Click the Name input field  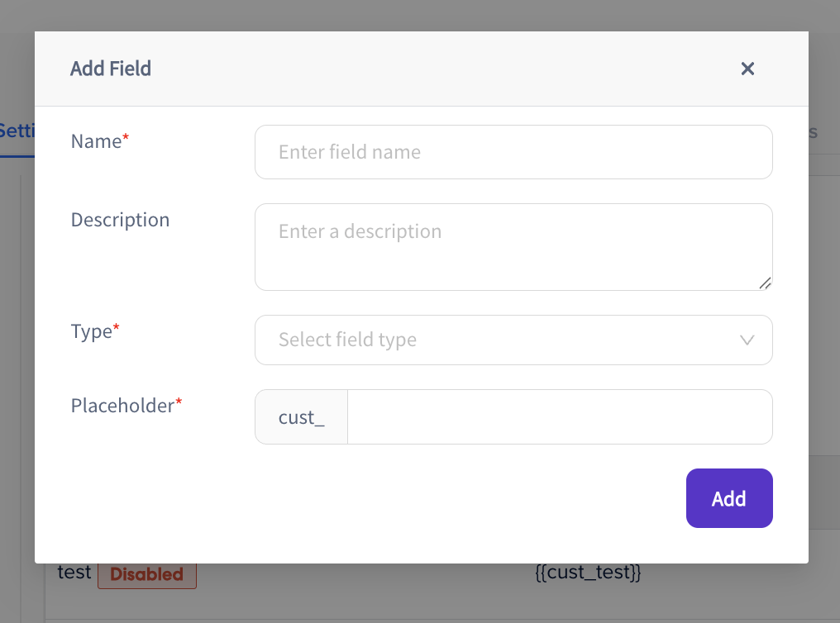[513, 152]
